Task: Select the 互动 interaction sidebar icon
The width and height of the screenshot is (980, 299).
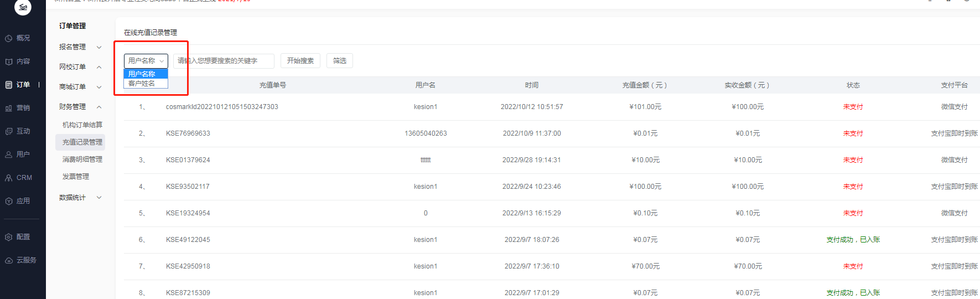Action: click(9, 131)
